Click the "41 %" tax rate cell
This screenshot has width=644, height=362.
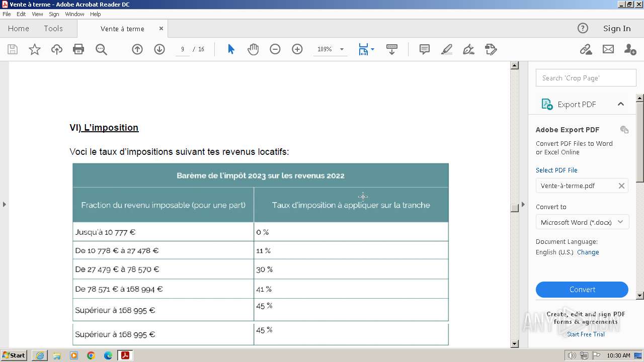point(351,289)
